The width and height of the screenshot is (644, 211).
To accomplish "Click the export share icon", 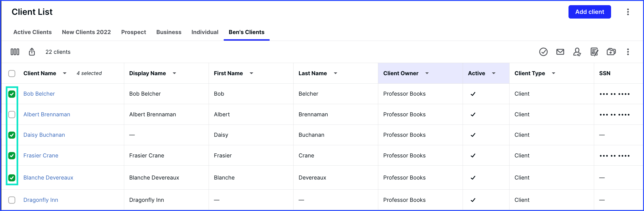I will coord(32,52).
